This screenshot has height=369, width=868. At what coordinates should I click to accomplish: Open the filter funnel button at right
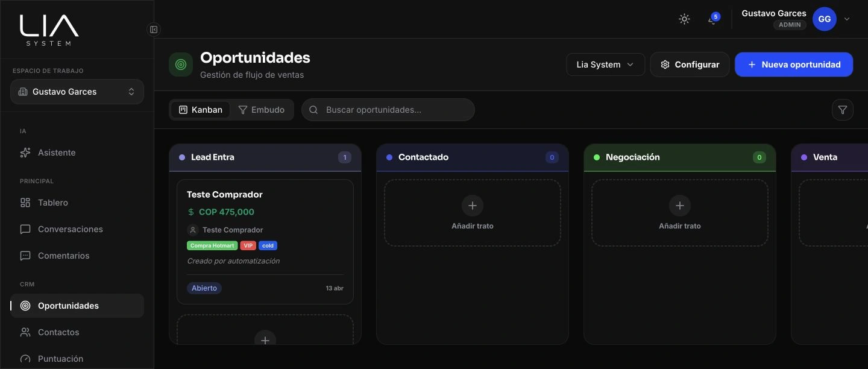(843, 110)
